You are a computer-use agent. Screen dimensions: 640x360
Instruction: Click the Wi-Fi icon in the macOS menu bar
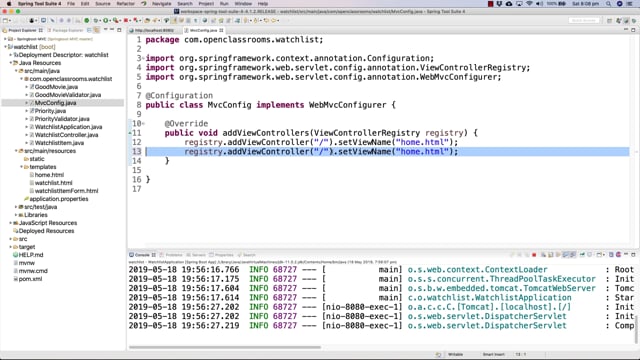(x=529, y=4)
